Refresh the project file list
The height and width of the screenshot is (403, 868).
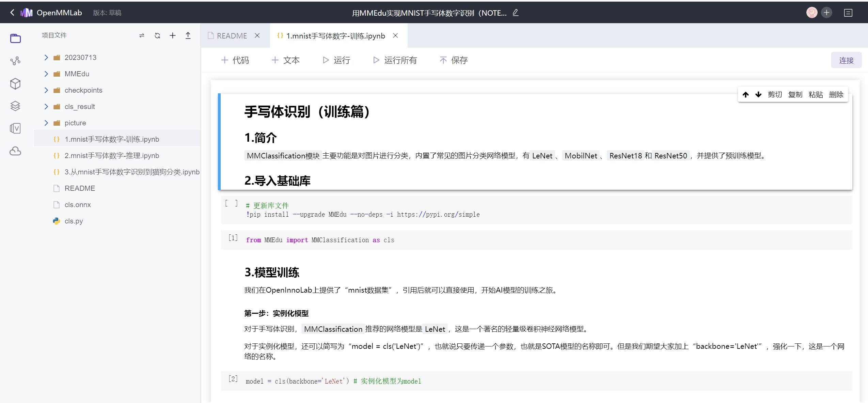coord(157,35)
